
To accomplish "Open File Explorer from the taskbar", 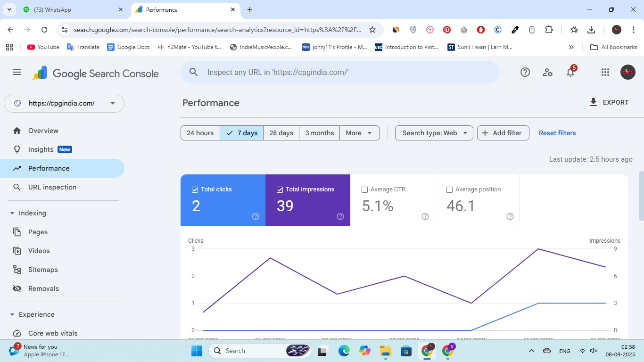I will [x=386, y=351].
